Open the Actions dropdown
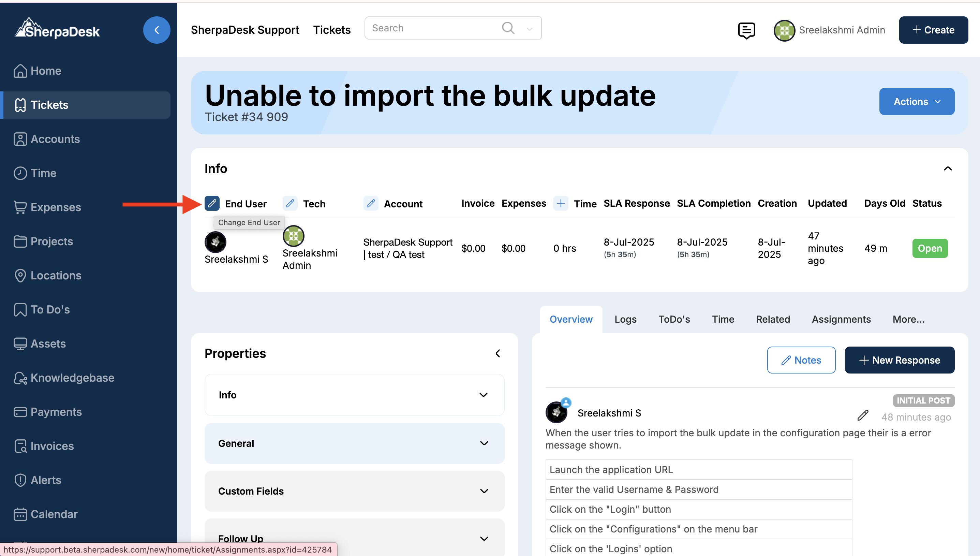980x556 pixels. coord(917,102)
